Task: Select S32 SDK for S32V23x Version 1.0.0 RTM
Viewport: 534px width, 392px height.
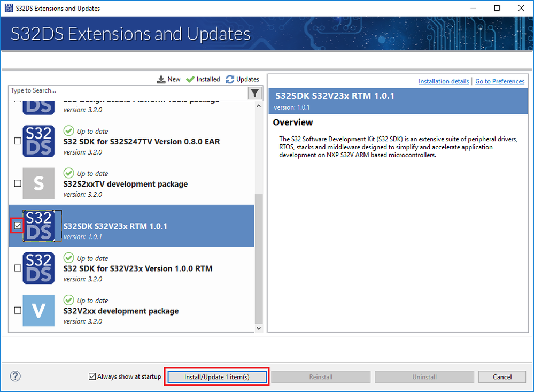Action: (138, 268)
